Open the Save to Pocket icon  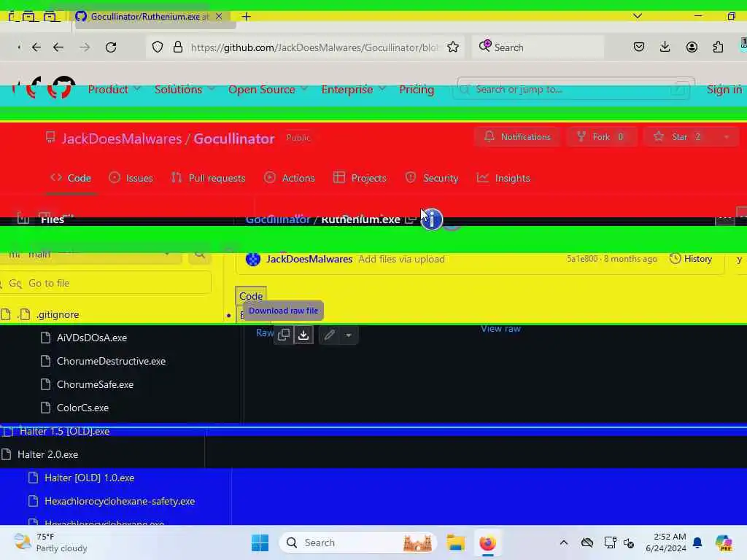coord(639,47)
